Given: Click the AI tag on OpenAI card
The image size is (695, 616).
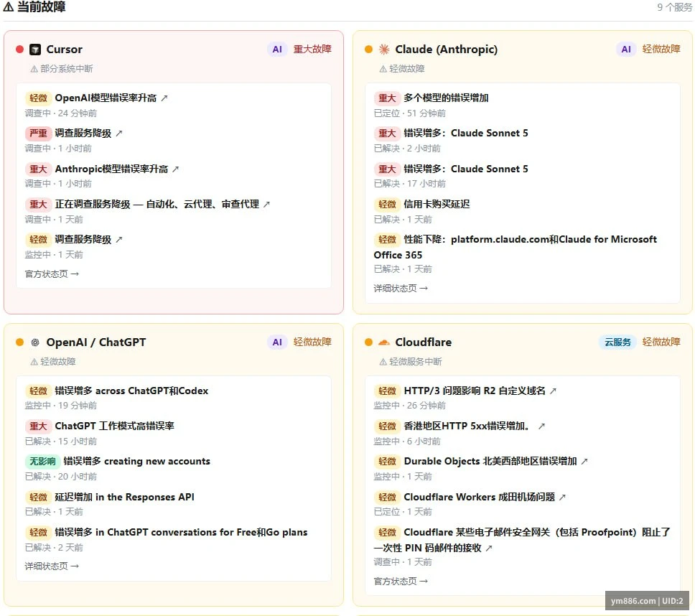Looking at the screenshot, I should click(277, 342).
